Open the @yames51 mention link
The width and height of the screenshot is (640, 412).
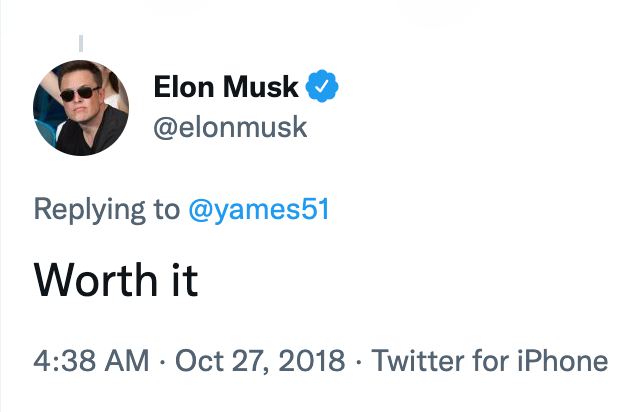click(x=260, y=209)
